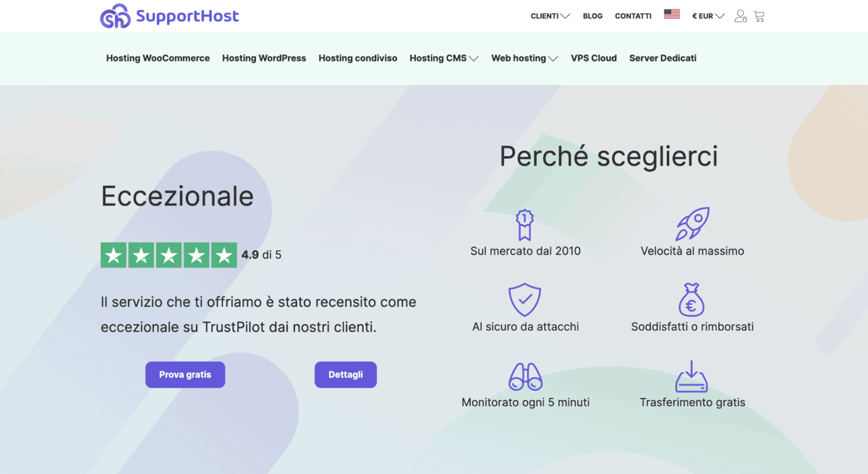Expand the Hosting CMS menu
868x474 pixels.
click(x=443, y=59)
